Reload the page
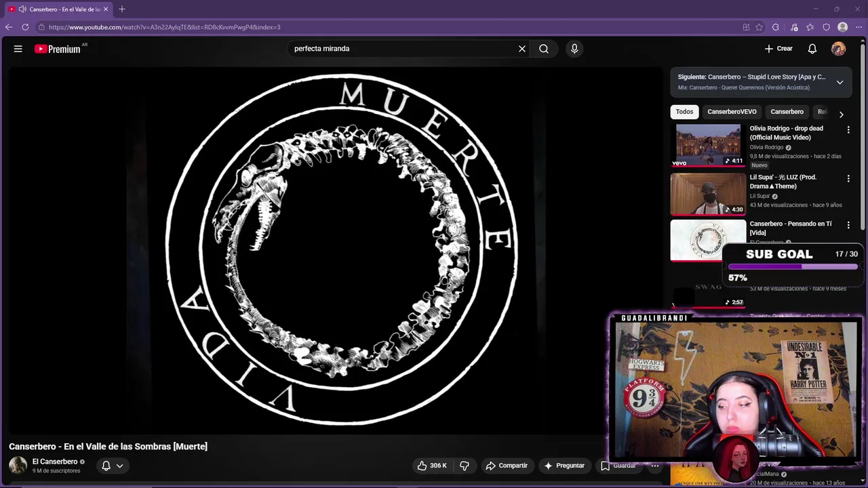The height and width of the screenshot is (488, 868). coord(25,27)
